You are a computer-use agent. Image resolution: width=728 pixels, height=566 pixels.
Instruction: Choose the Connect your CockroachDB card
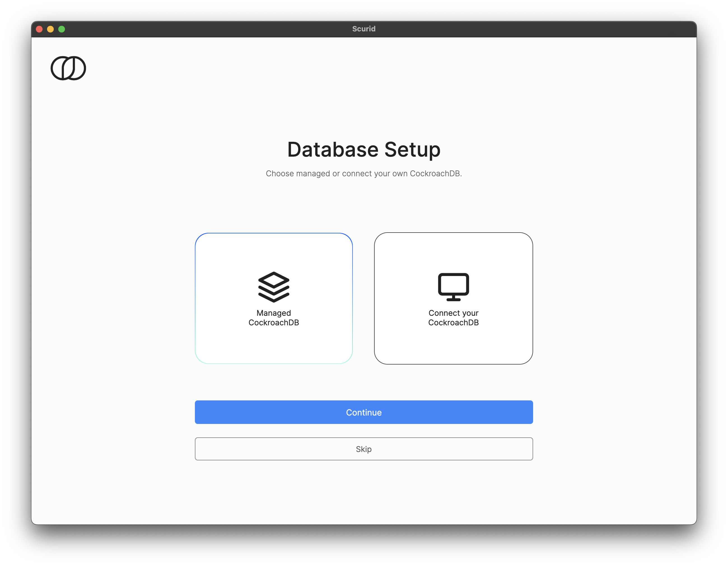click(453, 298)
